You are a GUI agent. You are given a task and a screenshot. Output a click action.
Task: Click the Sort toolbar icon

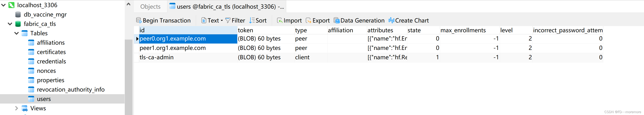[252, 20]
